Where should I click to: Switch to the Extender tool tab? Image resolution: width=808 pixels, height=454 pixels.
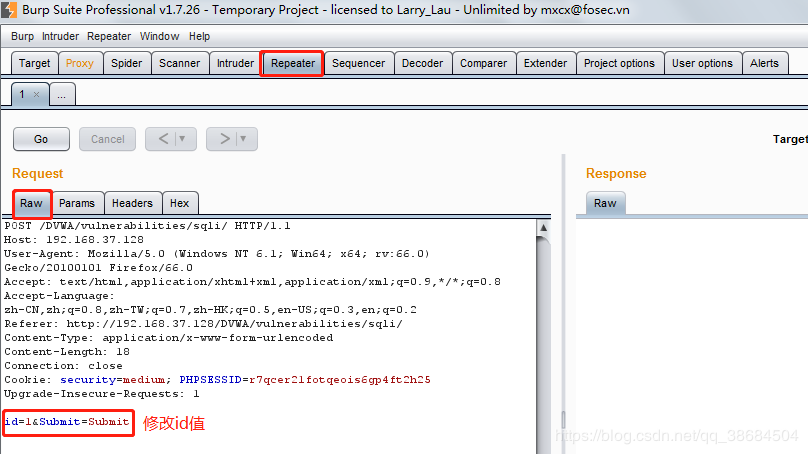coord(545,63)
